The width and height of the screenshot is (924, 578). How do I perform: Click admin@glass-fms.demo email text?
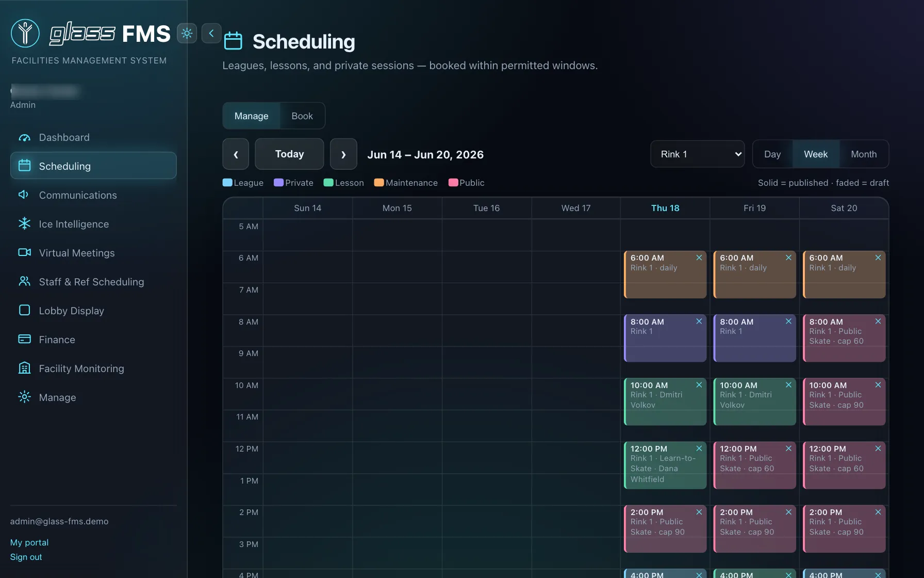pos(59,521)
